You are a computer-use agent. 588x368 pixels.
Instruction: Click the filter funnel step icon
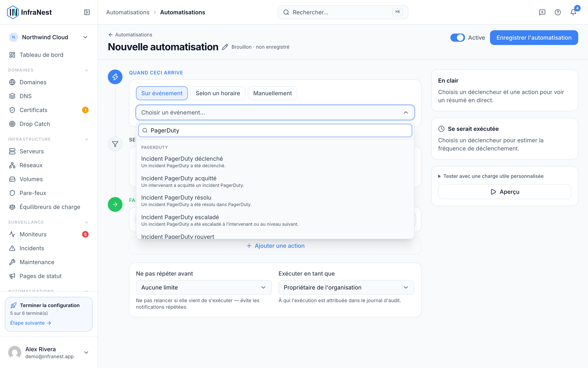pos(115,144)
